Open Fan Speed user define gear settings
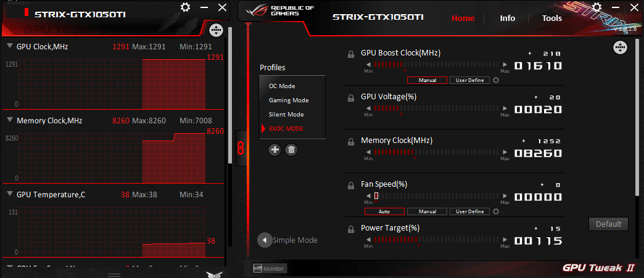Screen dimensions: 644x278 coord(496,211)
